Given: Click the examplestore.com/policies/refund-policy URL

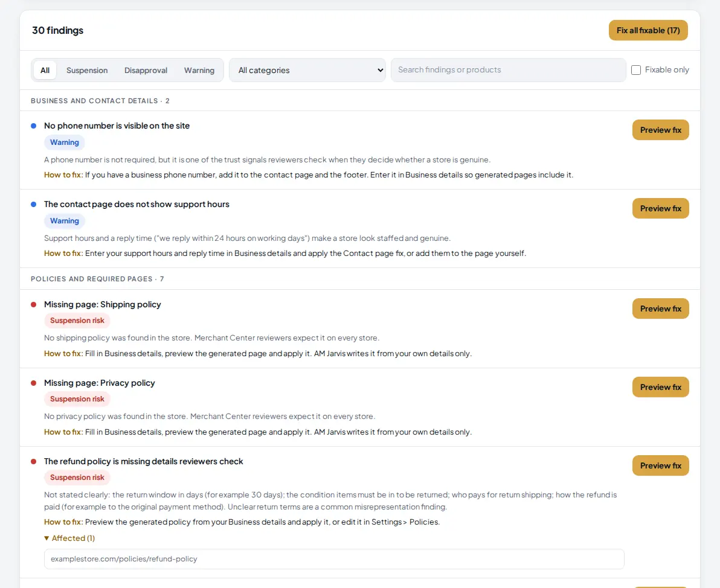Looking at the screenshot, I should (x=124, y=558).
